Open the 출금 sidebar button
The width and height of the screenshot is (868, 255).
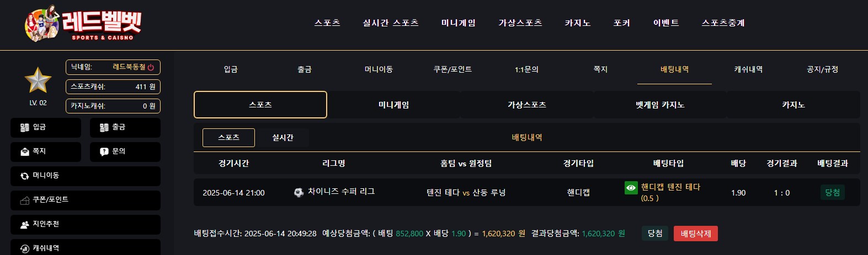click(125, 128)
